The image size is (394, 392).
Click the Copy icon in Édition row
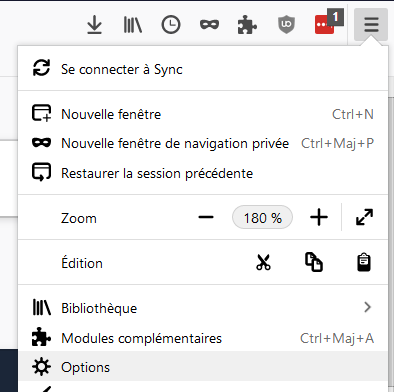[x=314, y=262]
